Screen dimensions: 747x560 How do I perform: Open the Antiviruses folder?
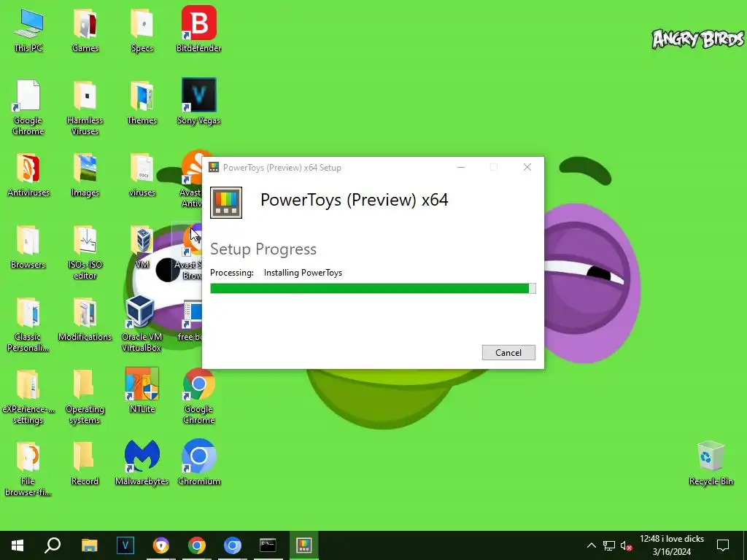coord(28,175)
